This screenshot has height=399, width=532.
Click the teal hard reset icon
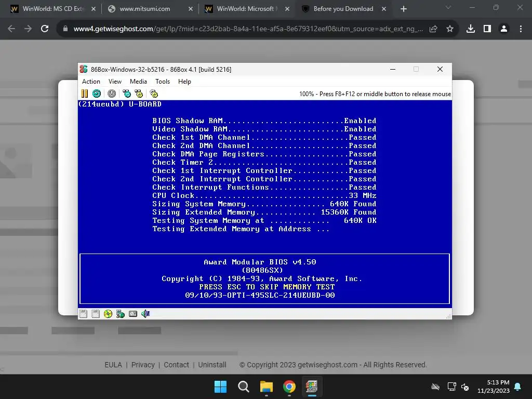click(97, 94)
